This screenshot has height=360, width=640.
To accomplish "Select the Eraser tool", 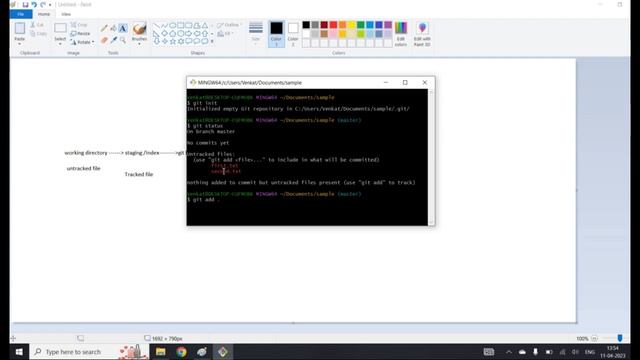I will (104, 40).
